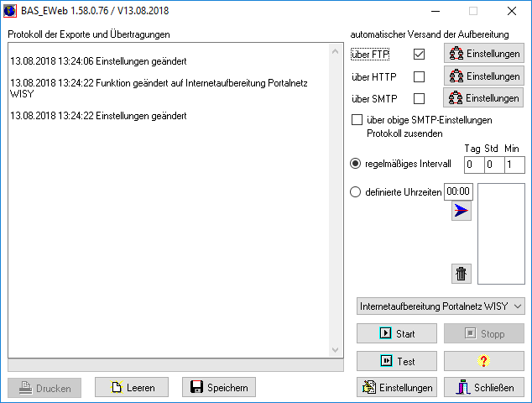Screen dimensions: 532x403
Task: Click the protocol scrollbar down arrow
Action: pos(335,350)
